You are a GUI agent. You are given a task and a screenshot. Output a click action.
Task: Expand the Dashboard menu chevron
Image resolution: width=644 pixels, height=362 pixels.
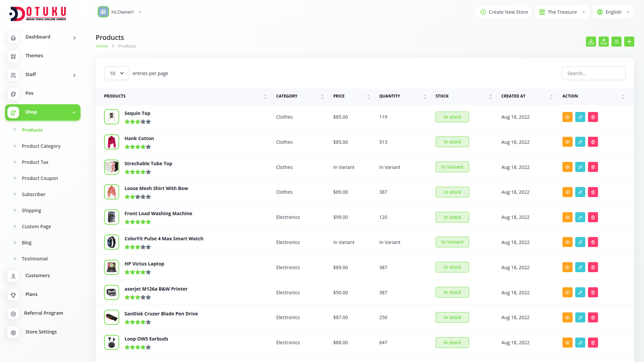(75, 38)
